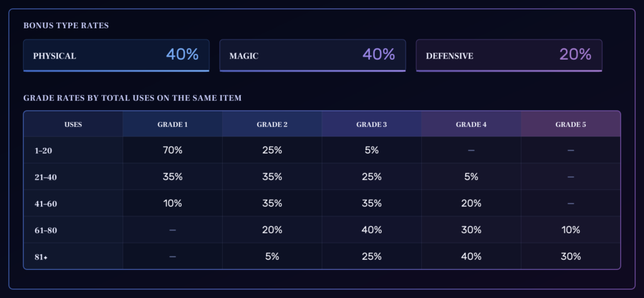
Task: Click the 5% Grade 4 cell
Action: (471, 177)
